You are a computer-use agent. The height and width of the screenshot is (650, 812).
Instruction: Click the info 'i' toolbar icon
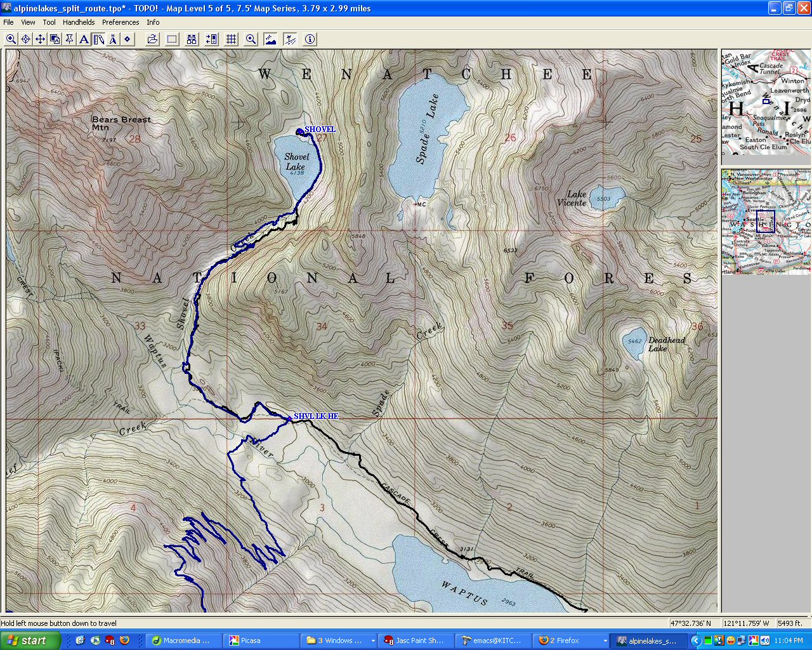click(x=310, y=39)
